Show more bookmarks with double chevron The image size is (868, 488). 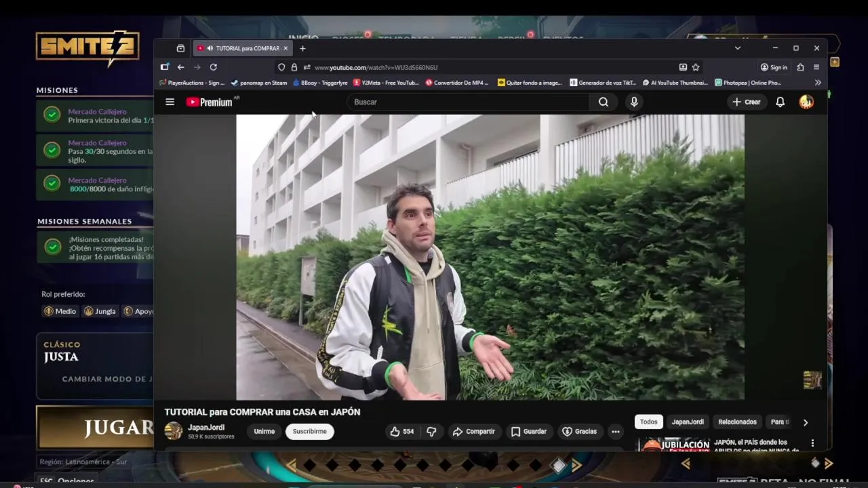coord(818,83)
